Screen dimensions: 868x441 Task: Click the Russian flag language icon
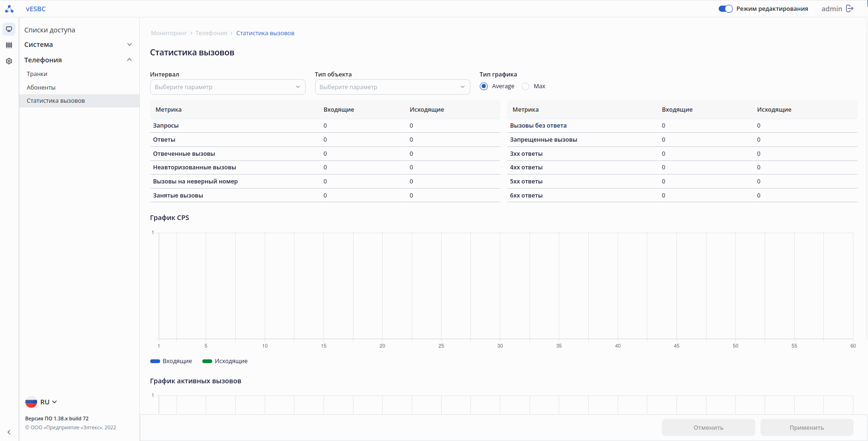pyautogui.click(x=31, y=402)
